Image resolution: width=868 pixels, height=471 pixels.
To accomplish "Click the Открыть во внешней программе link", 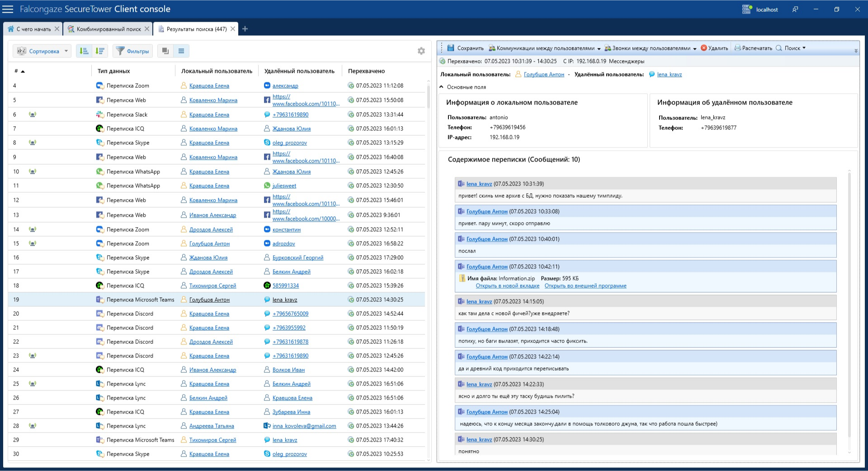I will click(x=585, y=286).
